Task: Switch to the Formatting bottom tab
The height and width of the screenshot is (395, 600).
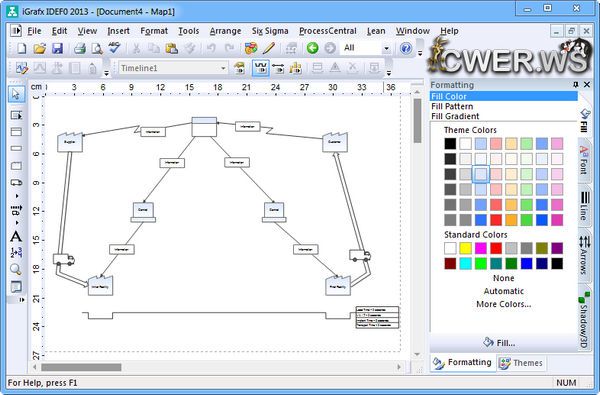Action: [463, 362]
